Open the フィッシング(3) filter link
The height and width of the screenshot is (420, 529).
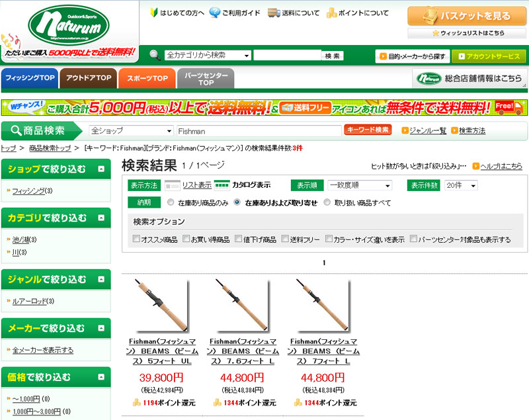(32, 191)
